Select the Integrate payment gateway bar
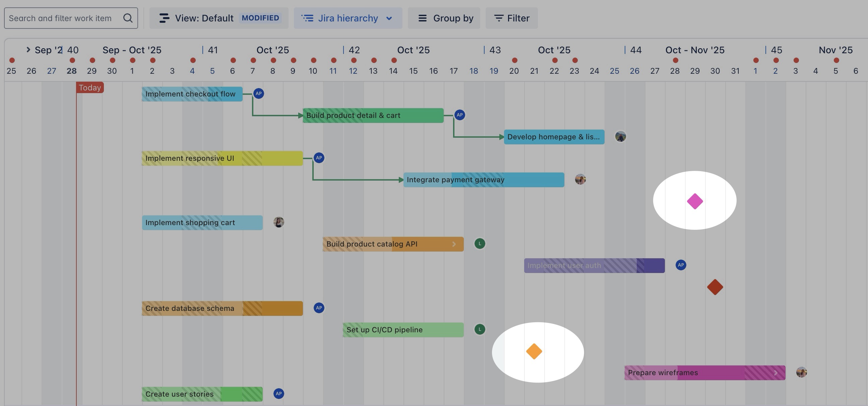The width and height of the screenshot is (868, 406). point(484,180)
